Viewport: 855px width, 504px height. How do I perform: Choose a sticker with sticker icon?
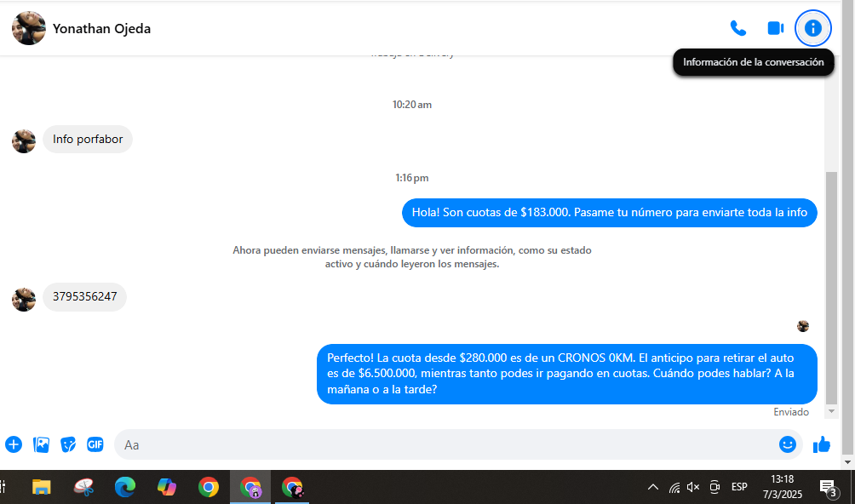[x=68, y=444]
